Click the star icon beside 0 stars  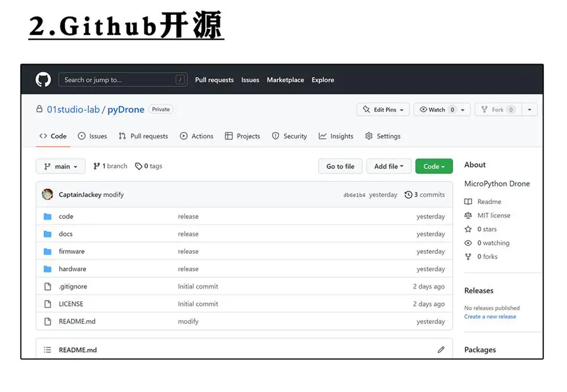point(468,229)
